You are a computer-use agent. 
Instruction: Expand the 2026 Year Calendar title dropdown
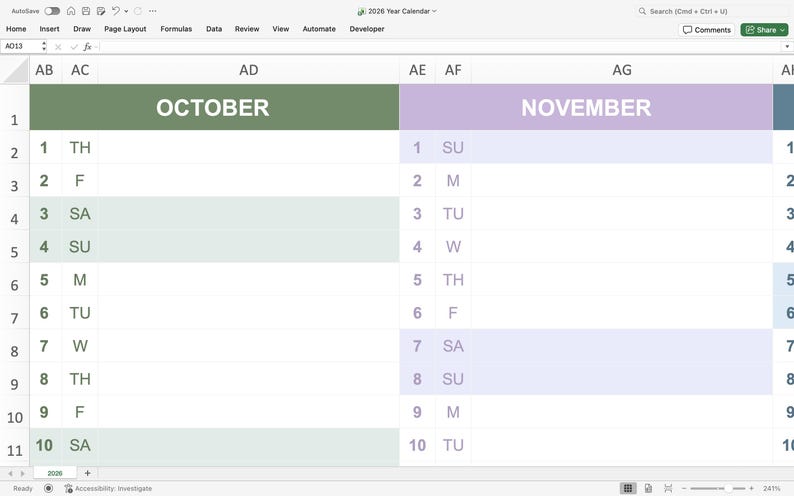(434, 11)
